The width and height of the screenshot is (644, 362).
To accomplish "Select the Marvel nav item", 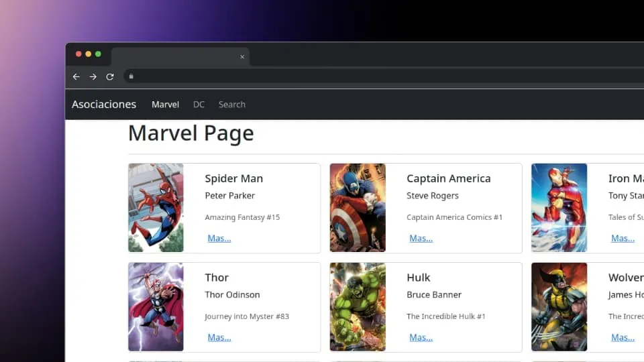I will [165, 105].
